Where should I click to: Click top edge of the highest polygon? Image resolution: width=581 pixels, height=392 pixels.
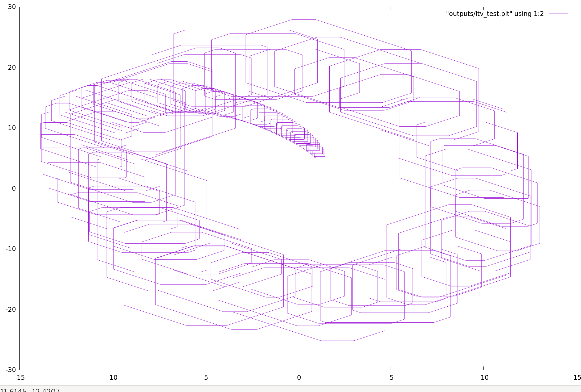point(304,20)
